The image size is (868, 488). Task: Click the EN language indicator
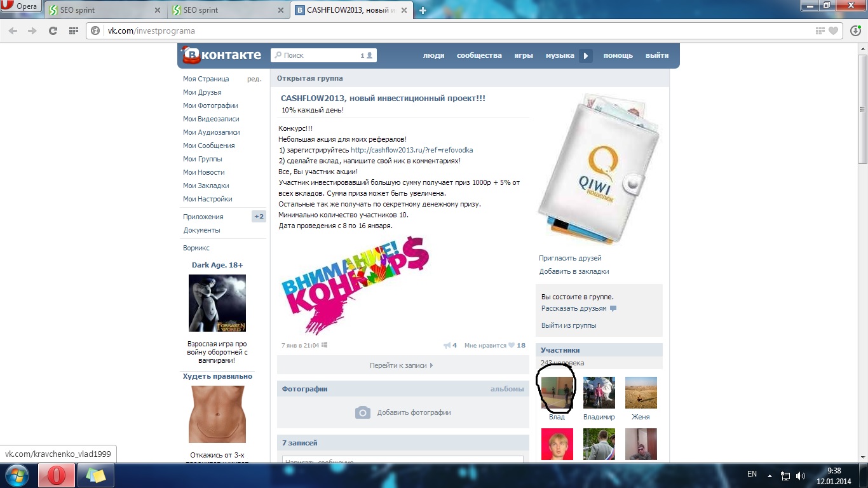(752, 475)
